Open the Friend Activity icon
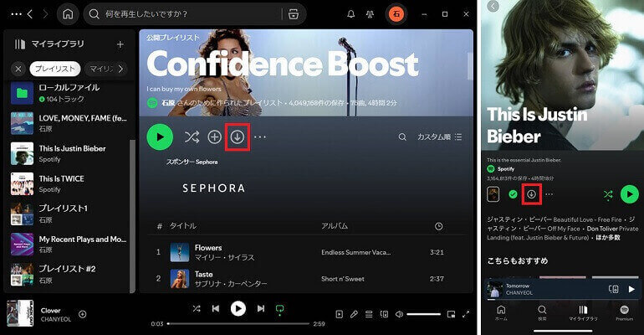 [x=370, y=14]
